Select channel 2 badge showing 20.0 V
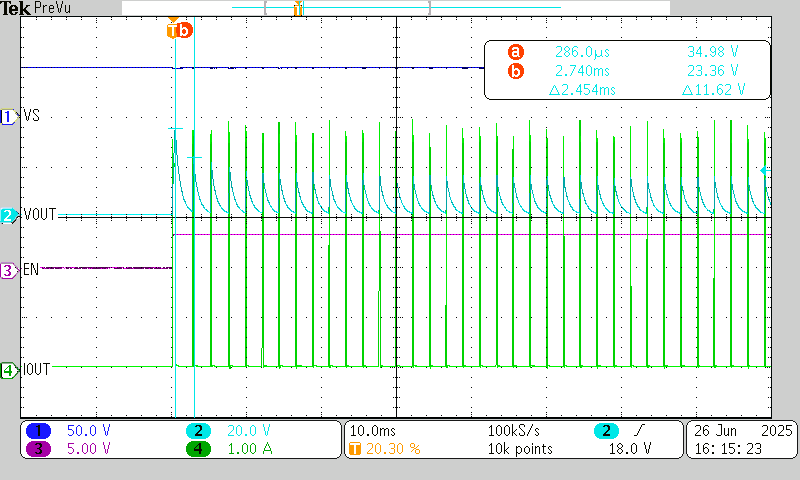 click(x=199, y=430)
